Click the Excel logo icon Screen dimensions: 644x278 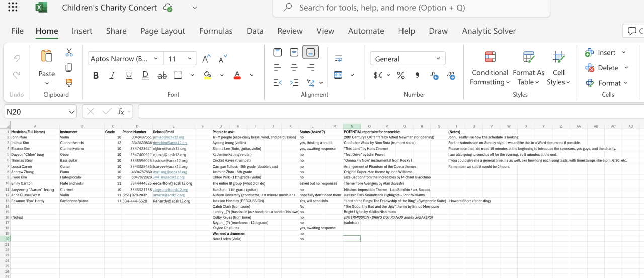[x=42, y=8]
